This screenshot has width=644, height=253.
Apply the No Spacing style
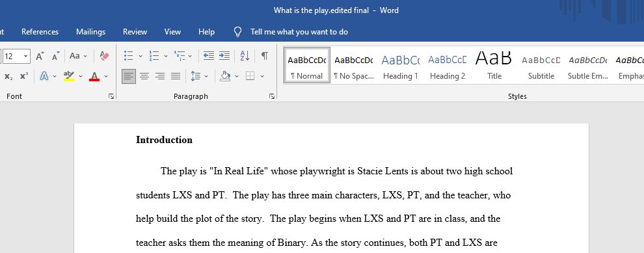(x=354, y=65)
